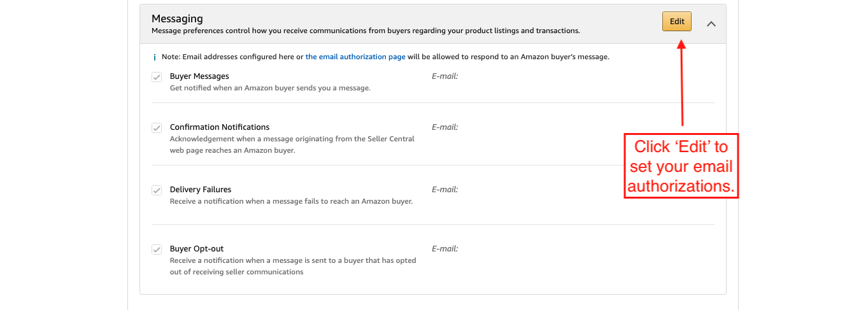The width and height of the screenshot is (868, 310).
Task: Open the email authorization page link
Action: 355,57
